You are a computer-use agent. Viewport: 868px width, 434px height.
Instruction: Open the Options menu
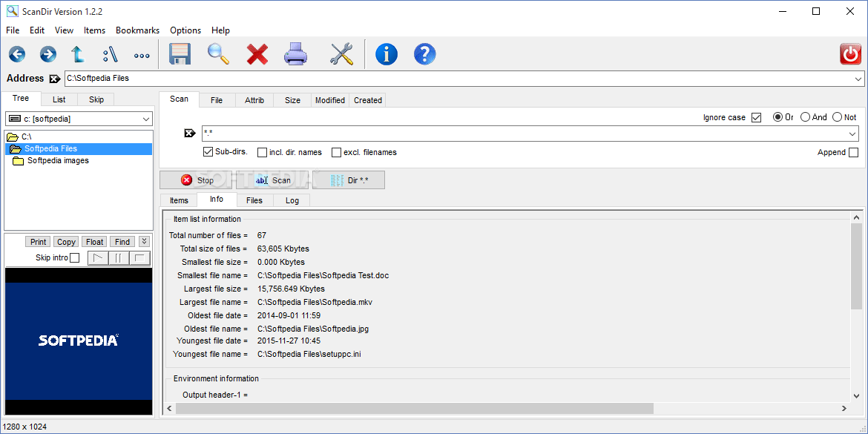185,30
